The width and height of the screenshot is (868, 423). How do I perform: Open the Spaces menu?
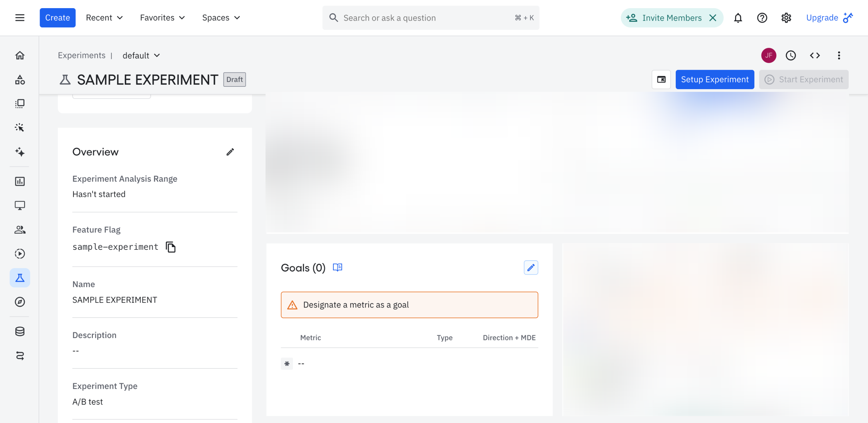coord(221,18)
